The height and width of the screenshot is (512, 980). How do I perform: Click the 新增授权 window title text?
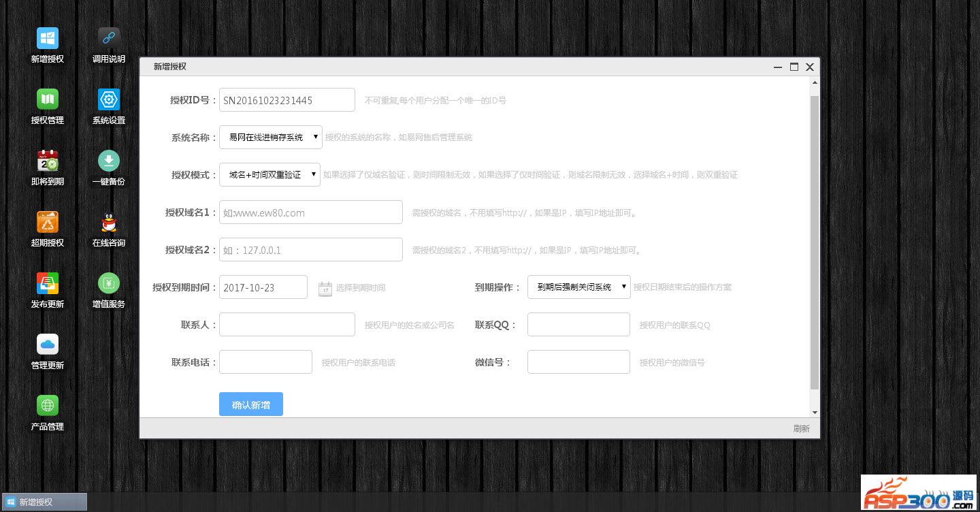170,67
